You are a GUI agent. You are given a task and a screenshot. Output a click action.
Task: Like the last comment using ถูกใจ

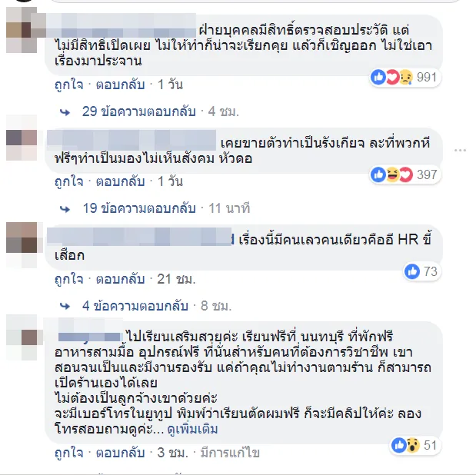[68, 453]
